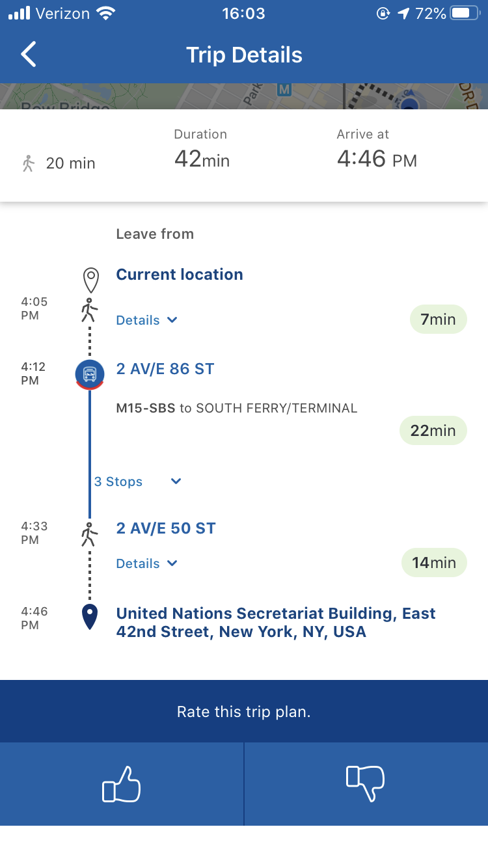The height and width of the screenshot is (868, 488).
Task: Tap the map preview above trip summary
Action: tap(244, 94)
